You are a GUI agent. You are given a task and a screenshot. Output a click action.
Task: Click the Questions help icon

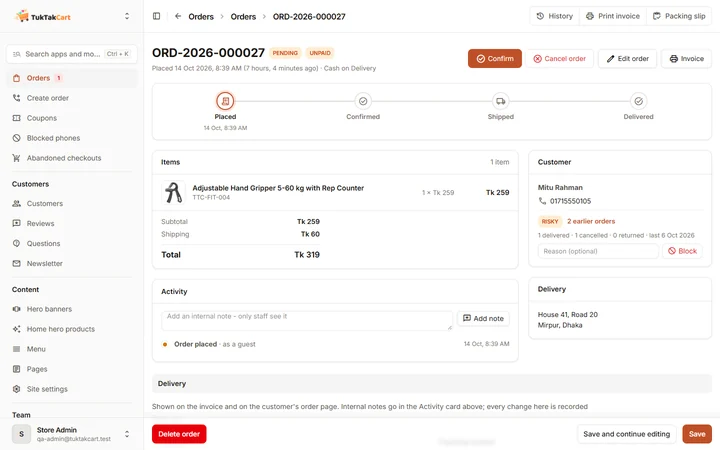pyautogui.click(x=17, y=243)
